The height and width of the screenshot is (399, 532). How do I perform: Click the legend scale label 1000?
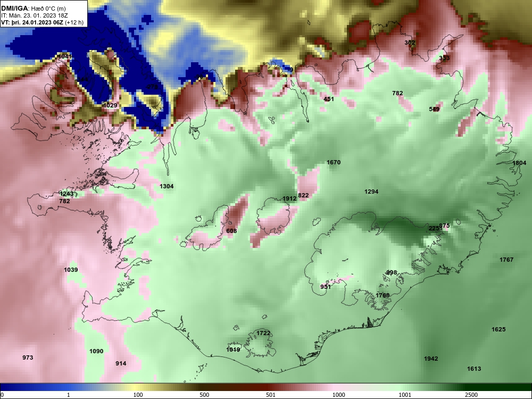coord(339,395)
